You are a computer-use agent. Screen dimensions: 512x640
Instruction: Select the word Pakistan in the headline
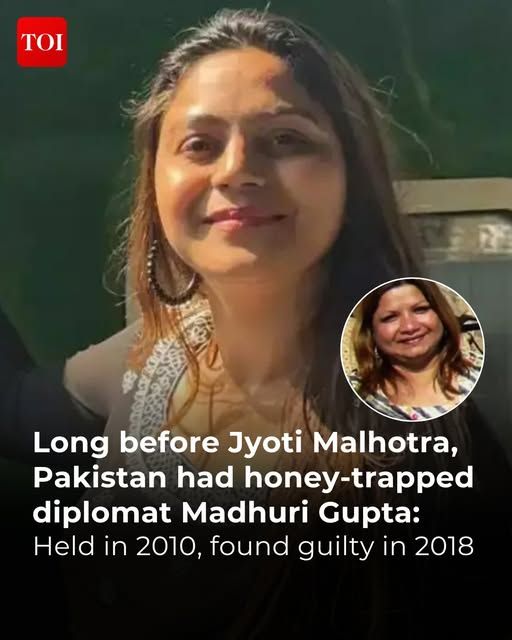tap(100, 477)
